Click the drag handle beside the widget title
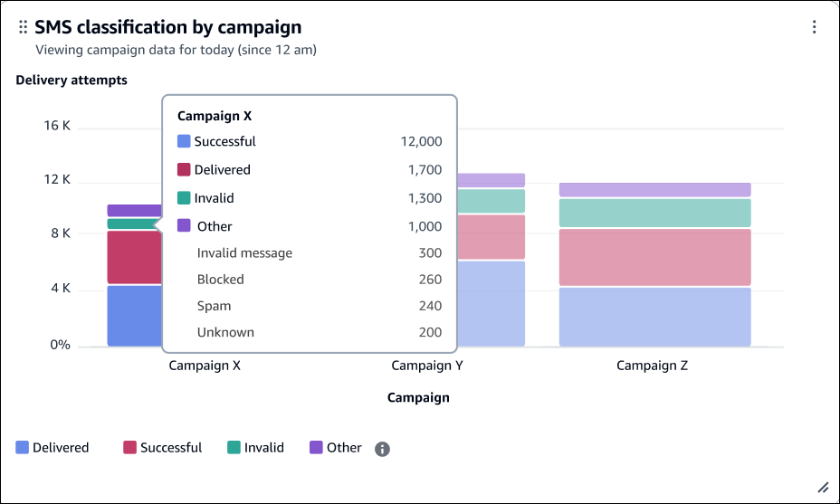The height and width of the screenshot is (504, 840). click(x=24, y=28)
